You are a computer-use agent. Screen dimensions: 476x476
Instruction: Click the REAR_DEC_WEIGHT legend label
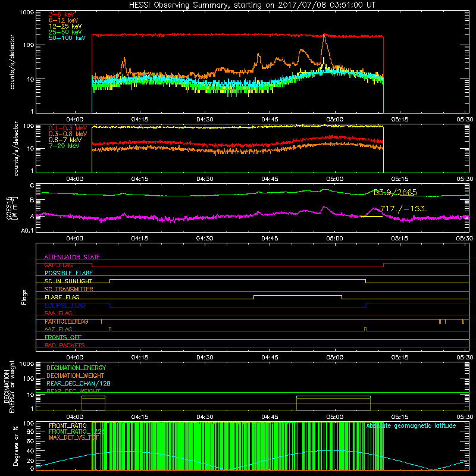point(73,391)
